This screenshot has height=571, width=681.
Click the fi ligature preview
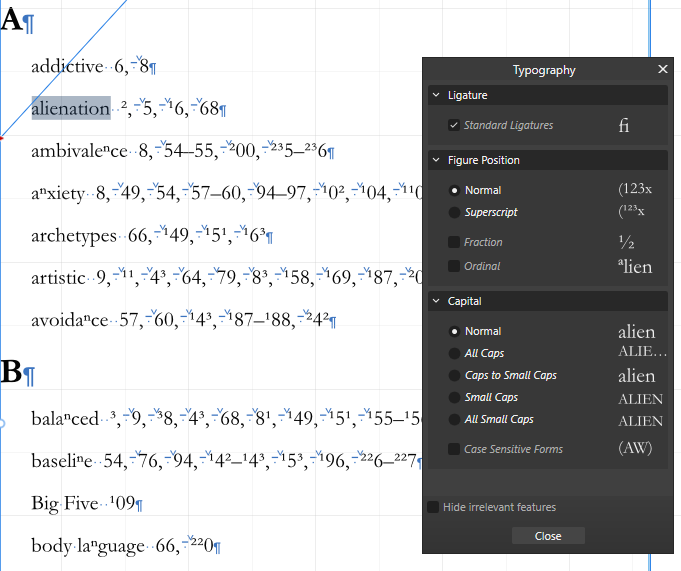click(x=624, y=125)
